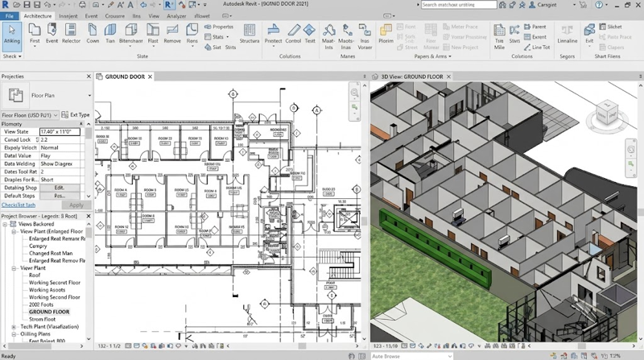Click the Evit tool icon

(589, 34)
